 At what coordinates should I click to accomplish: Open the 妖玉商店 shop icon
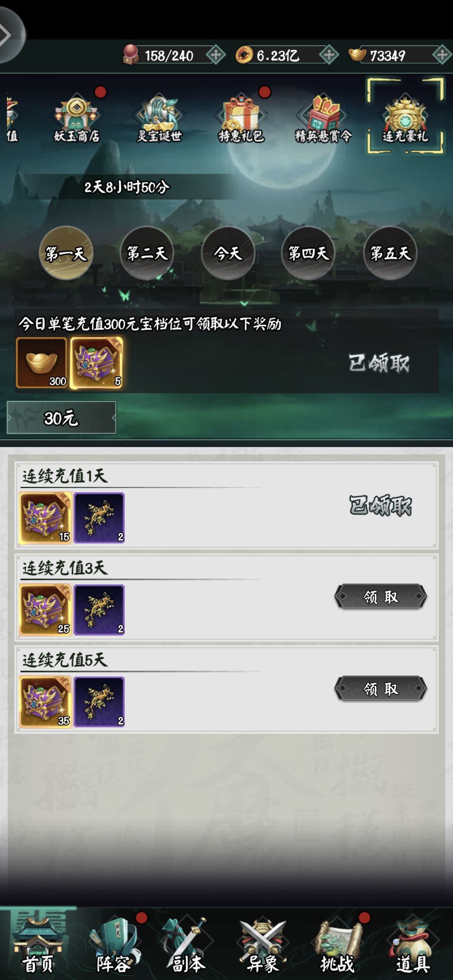coord(77,118)
